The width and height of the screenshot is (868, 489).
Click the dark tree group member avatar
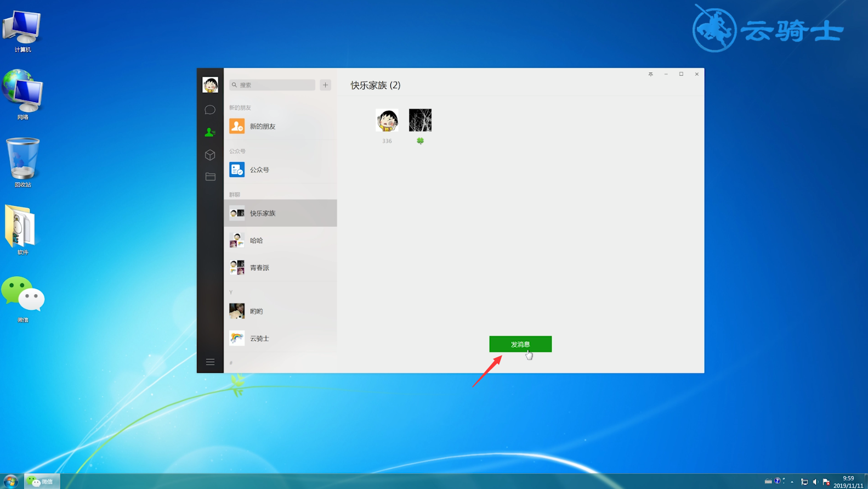[420, 120]
